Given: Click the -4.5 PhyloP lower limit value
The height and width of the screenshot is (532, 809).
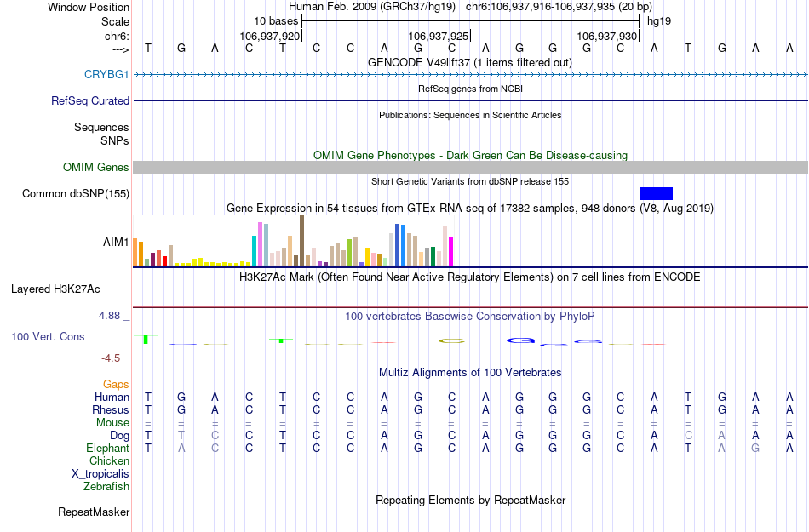Looking at the screenshot, I should pos(111,358).
